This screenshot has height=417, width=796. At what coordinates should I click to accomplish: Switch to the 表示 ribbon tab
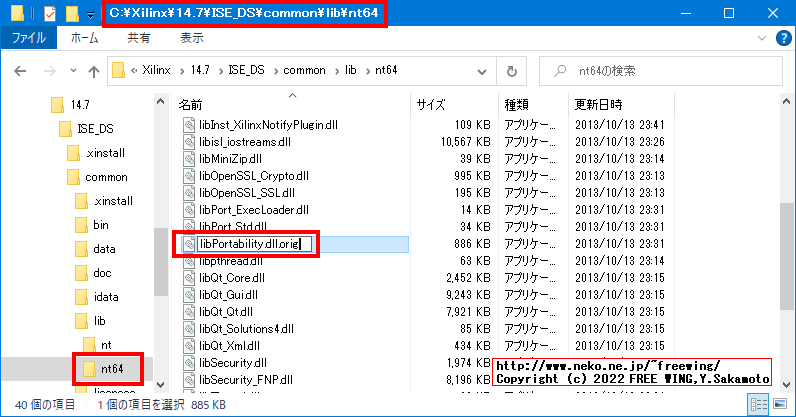tap(191, 38)
